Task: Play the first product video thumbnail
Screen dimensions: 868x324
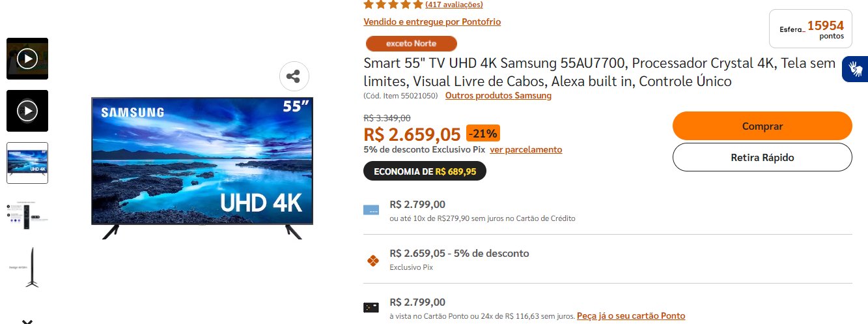Action: pyautogui.click(x=27, y=59)
